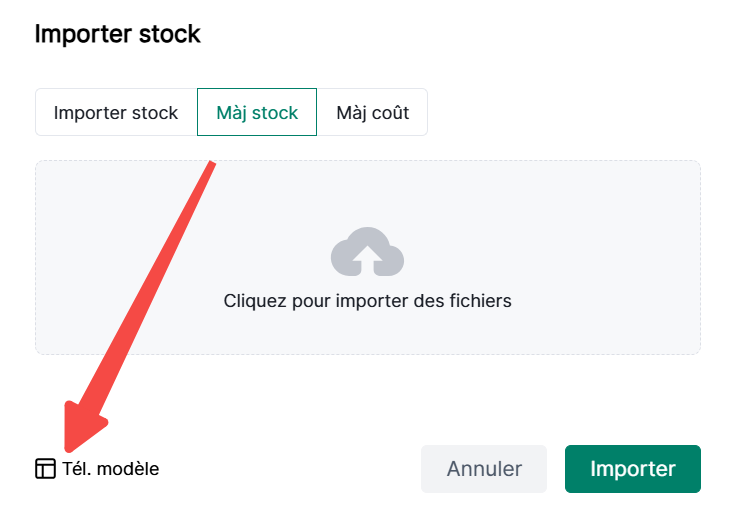Confirm the import with the Importer button
732x507 pixels.
[x=632, y=469]
